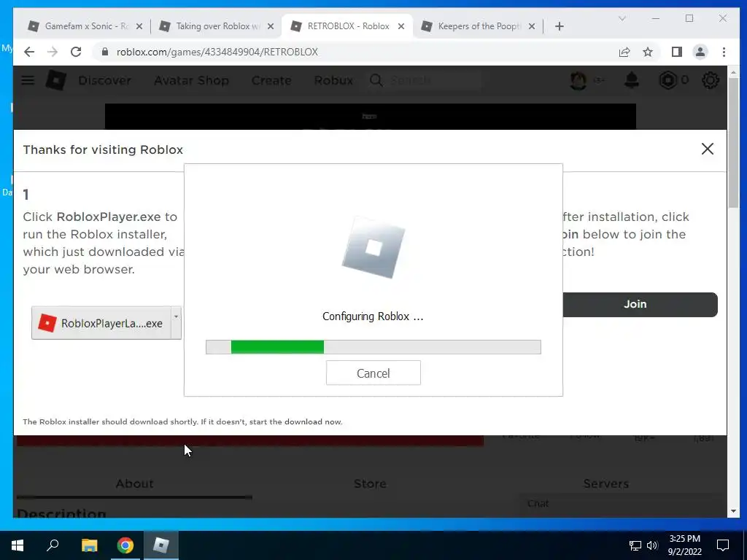Open Chrome from the taskbar
Image resolution: width=747 pixels, height=560 pixels.
[x=125, y=545]
